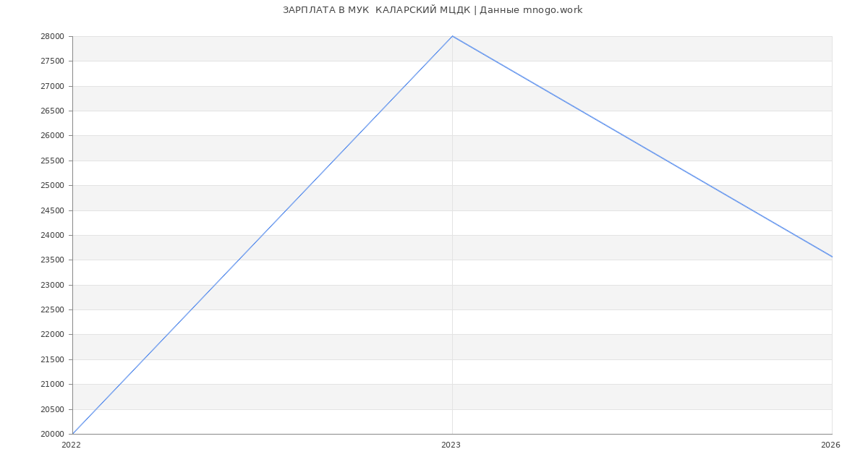Click the 2026 end point of line
Image resolution: width=868 pixels, height=470 pixels.
(x=832, y=257)
